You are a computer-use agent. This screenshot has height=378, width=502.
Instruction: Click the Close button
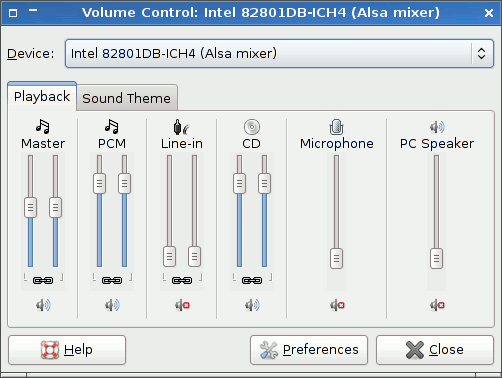435,350
